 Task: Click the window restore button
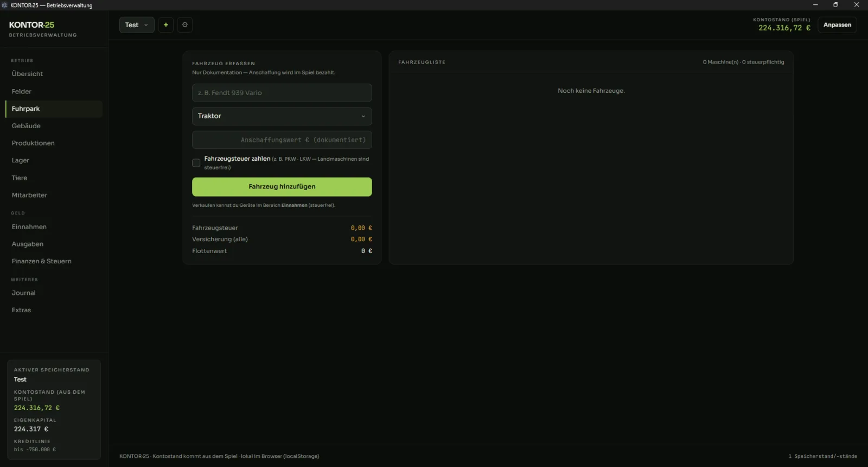(836, 5)
